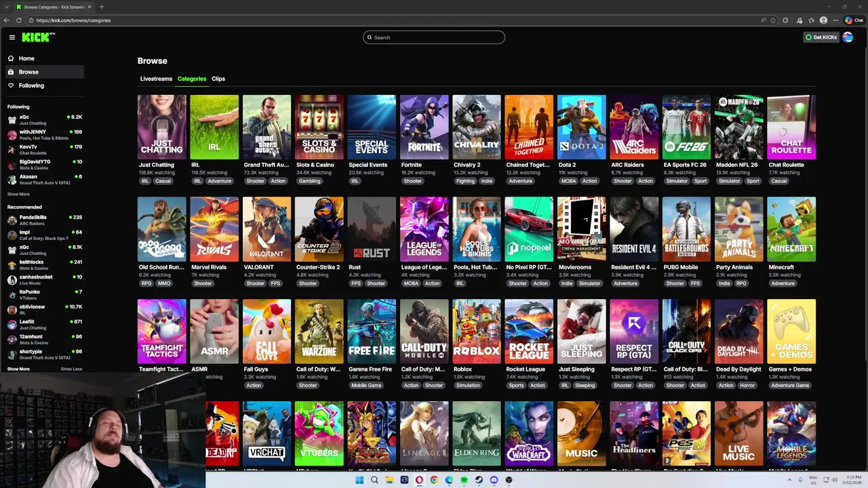Open the volume control in system tray
Image resolution: width=868 pixels, height=488 pixels.
pos(834,480)
